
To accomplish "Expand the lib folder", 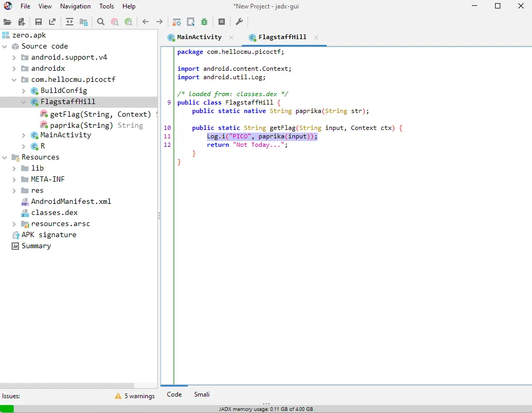I will point(14,168).
